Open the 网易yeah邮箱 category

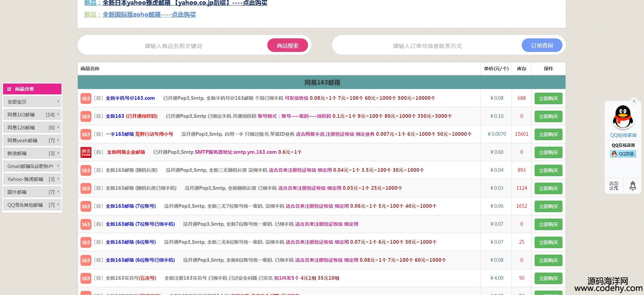(32, 141)
